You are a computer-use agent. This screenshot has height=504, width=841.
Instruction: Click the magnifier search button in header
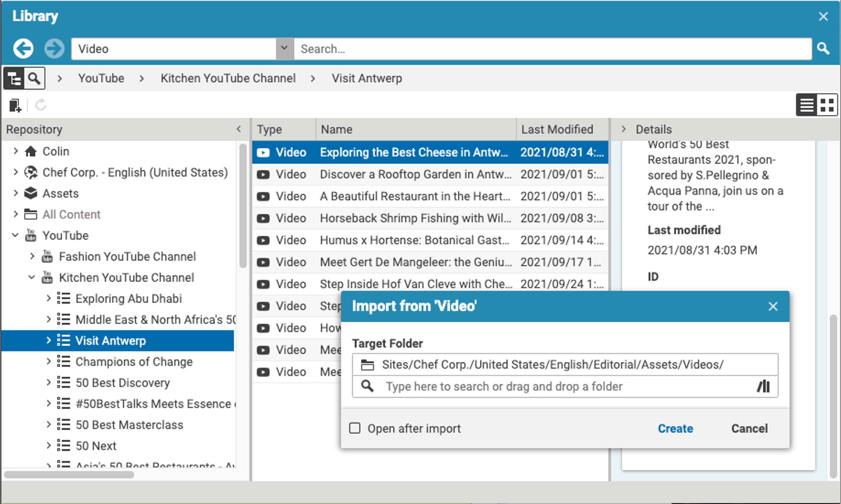[823, 48]
